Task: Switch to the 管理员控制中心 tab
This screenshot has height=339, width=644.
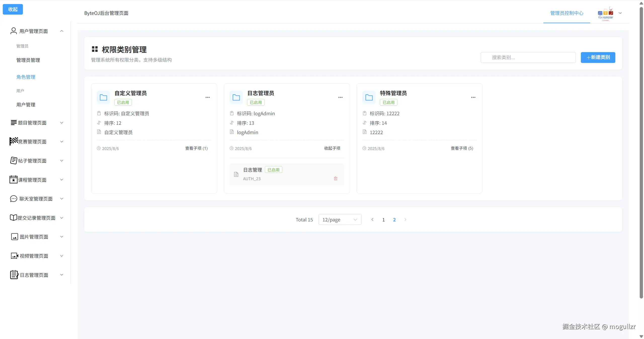Action: coord(567,13)
